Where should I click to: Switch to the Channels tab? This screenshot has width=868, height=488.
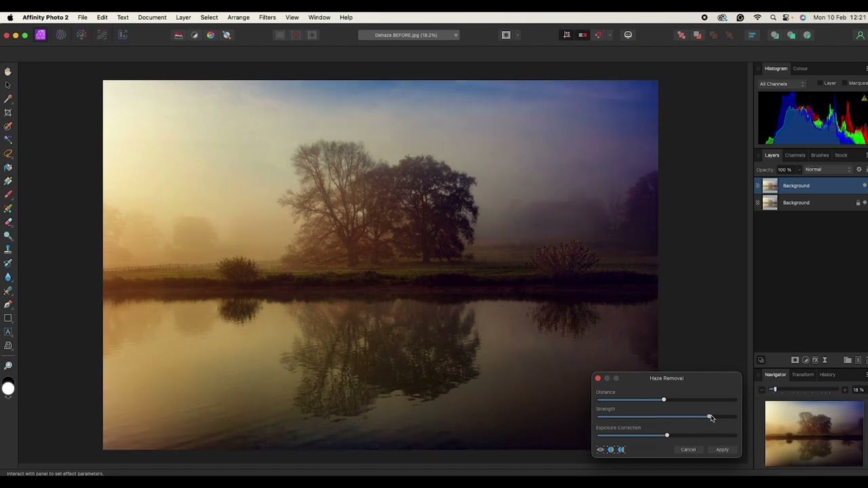[795, 155]
